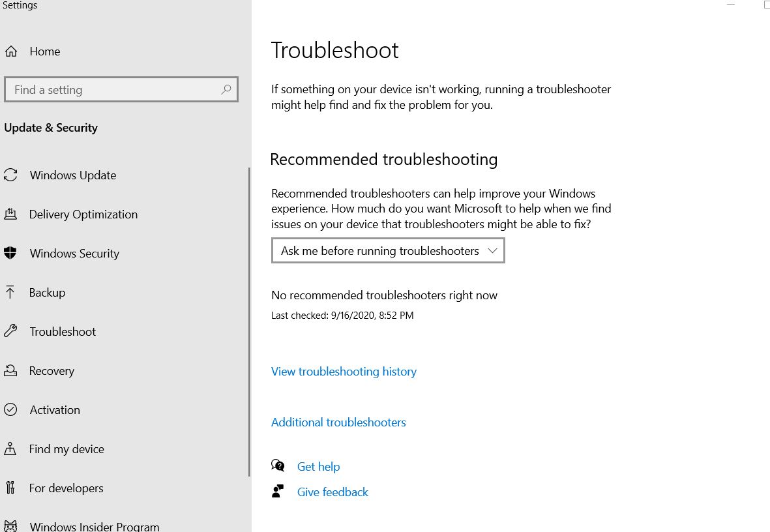Click the Windows Update refresh arrows icon
770x532 pixels.
point(10,175)
